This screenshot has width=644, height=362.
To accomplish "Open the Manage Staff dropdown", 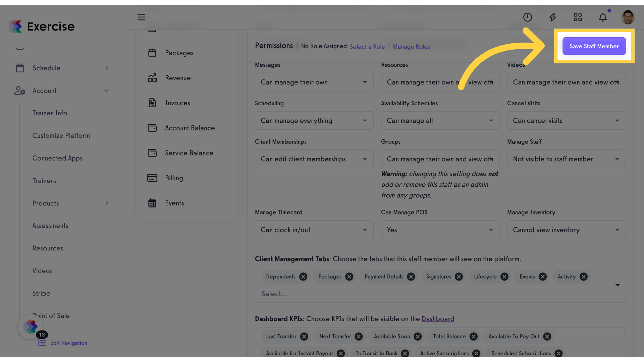I will pos(567,159).
